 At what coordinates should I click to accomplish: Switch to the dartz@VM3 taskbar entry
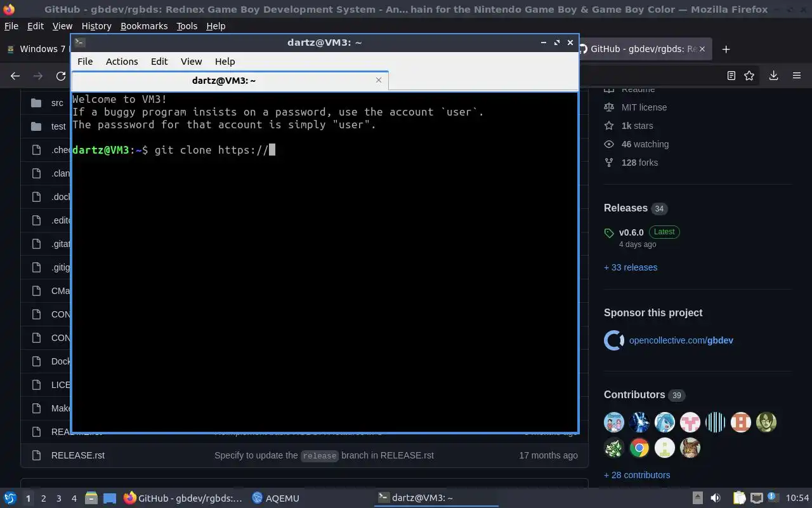437,498
